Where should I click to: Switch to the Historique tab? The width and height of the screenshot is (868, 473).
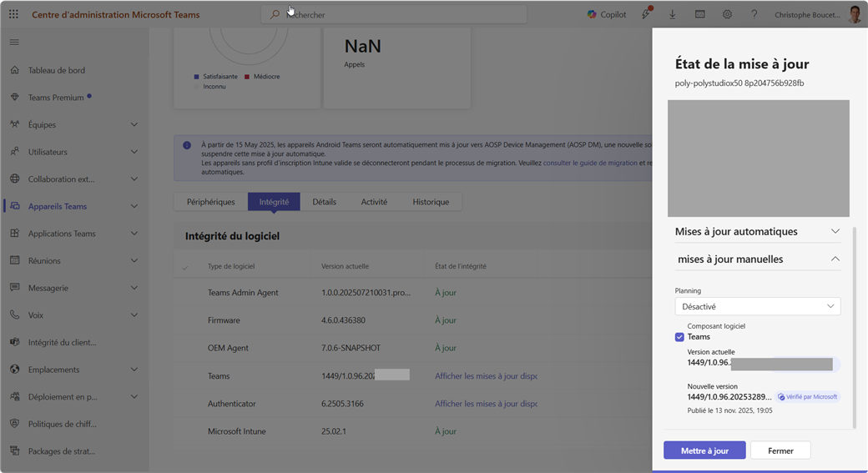click(x=431, y=202)
